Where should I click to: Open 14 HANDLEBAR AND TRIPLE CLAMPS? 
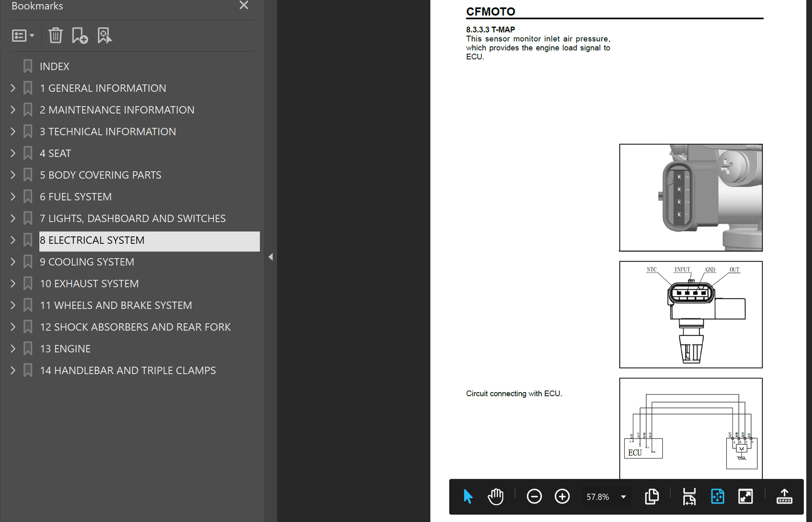coord(128,371)
